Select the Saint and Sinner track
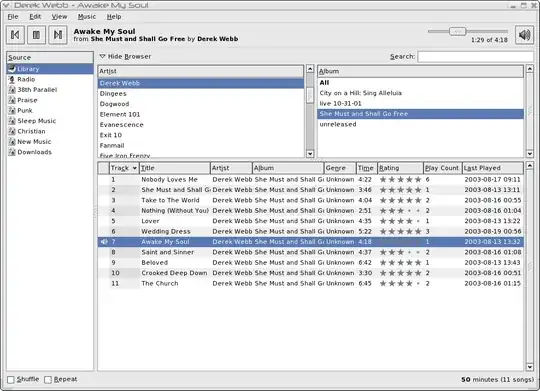 pyautogui.click(x=310, y=252)
